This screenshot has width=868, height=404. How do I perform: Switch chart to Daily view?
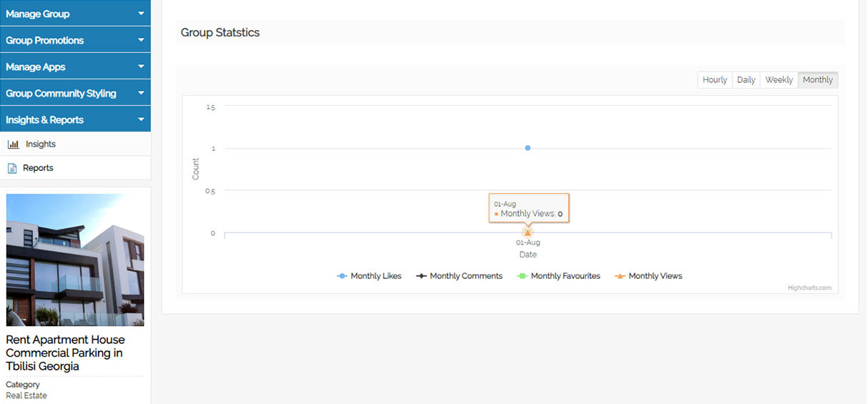(x=746, y=80)
